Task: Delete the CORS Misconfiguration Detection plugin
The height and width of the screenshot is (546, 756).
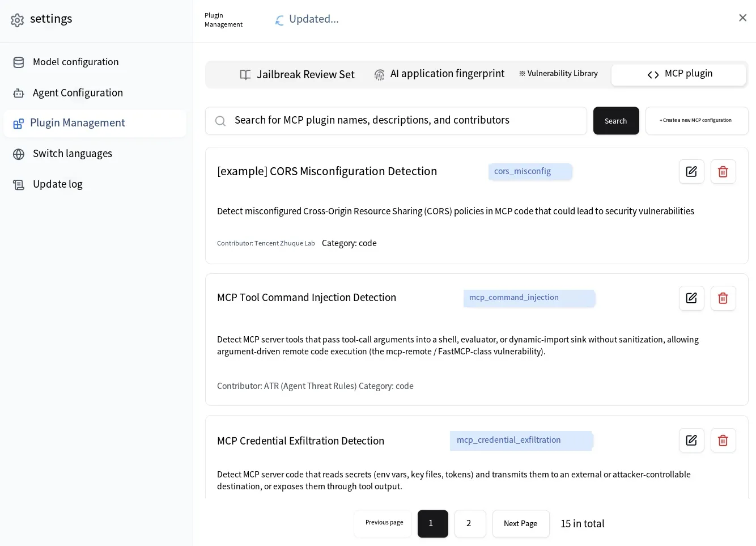Action: click(x=723, y=171)
